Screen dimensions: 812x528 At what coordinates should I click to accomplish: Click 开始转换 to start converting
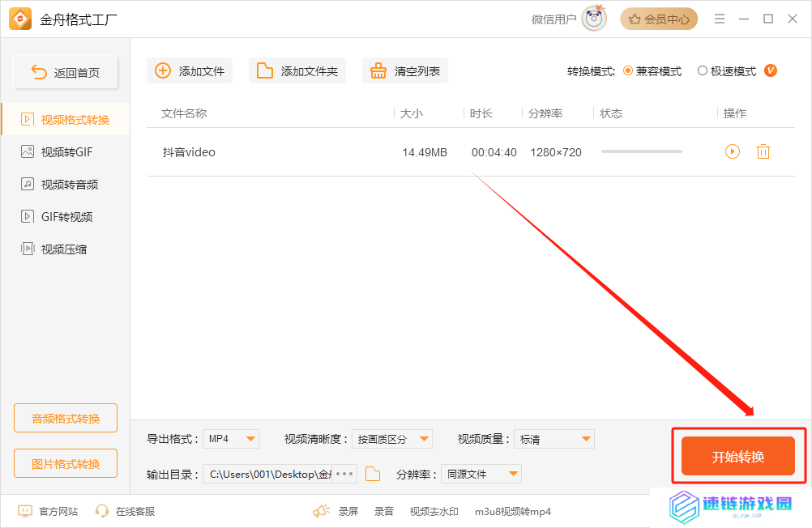(738, 456)
